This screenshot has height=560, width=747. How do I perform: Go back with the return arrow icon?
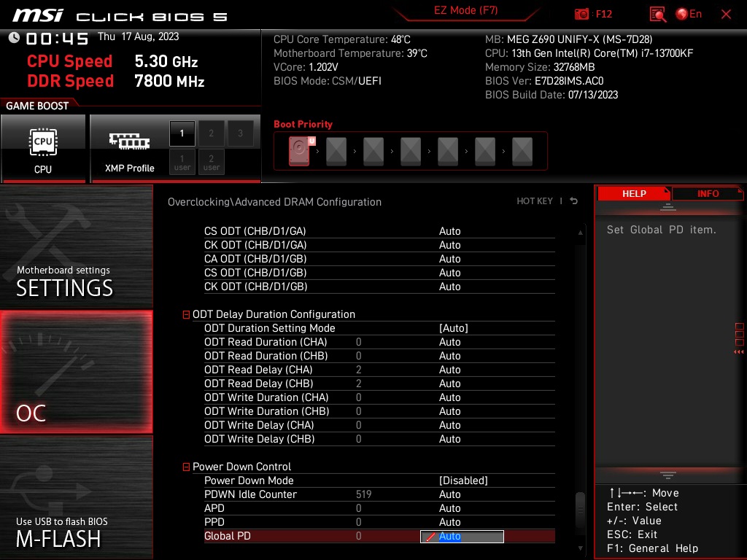point(574,201)
